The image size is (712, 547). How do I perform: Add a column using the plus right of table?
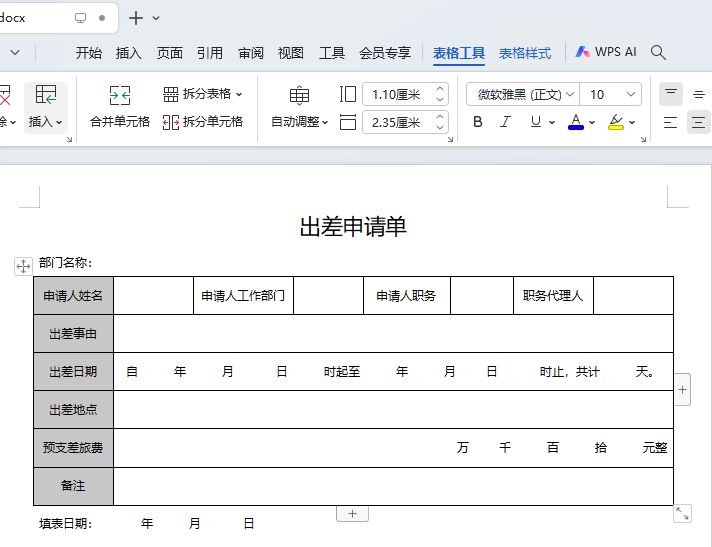pos(683,390)
